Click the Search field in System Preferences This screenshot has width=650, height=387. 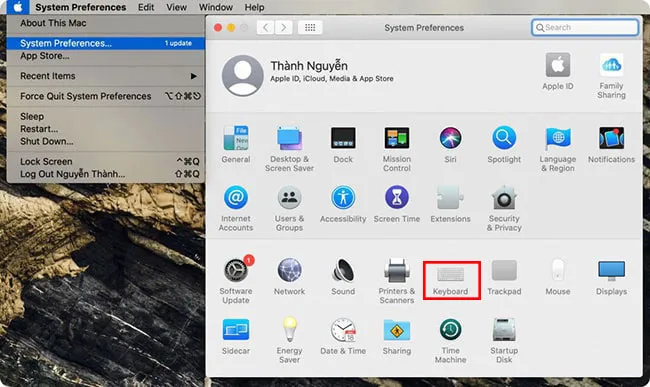coord(585,27)
